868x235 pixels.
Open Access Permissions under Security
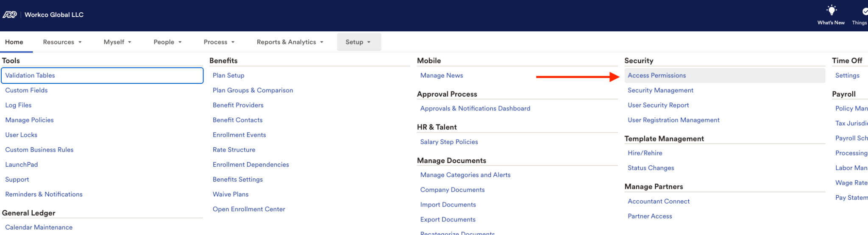click(x=657, y=75)
